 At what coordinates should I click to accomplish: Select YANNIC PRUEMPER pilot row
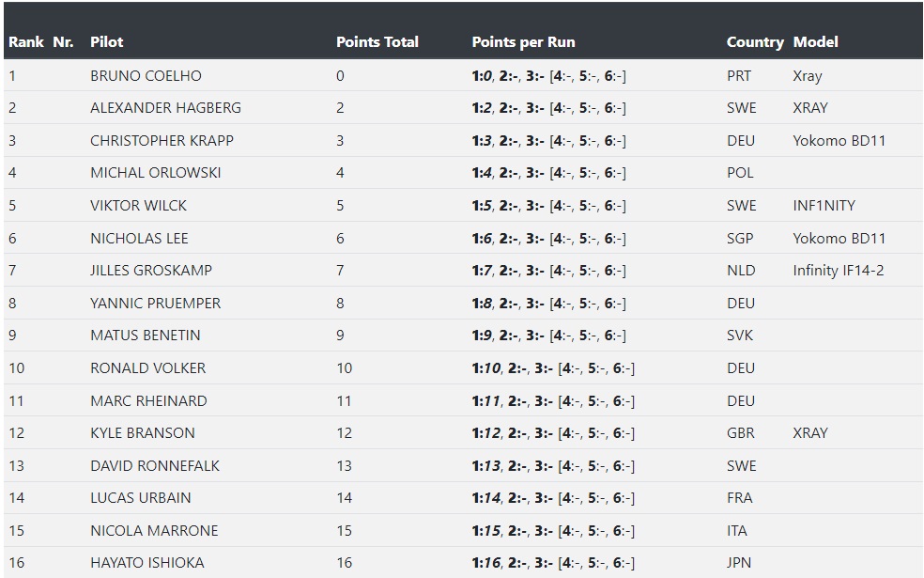click(462, 304)
